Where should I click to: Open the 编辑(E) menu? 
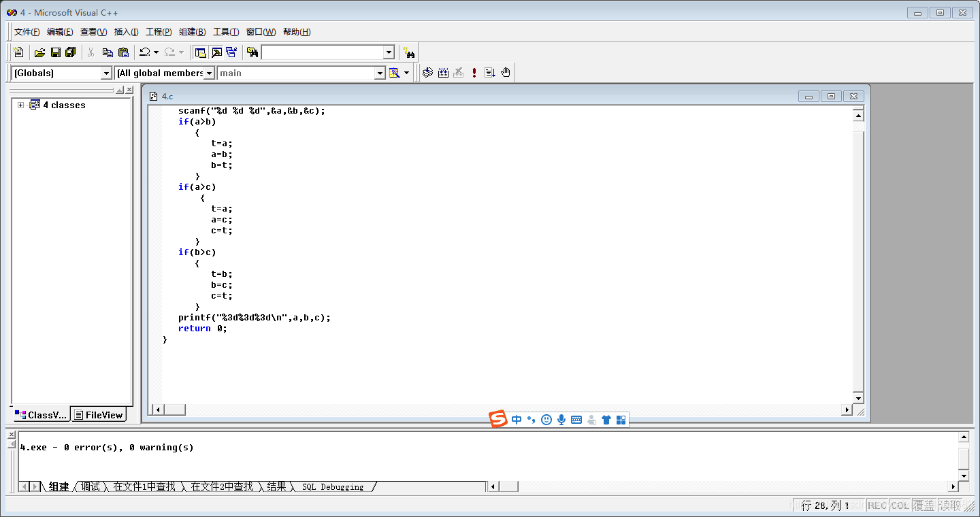tap(60, 32)
